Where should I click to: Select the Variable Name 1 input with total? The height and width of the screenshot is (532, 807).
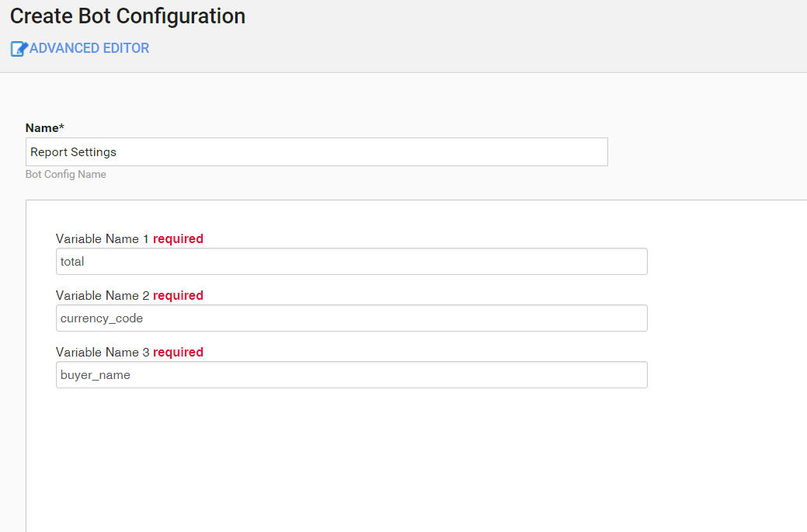(352, 262)
